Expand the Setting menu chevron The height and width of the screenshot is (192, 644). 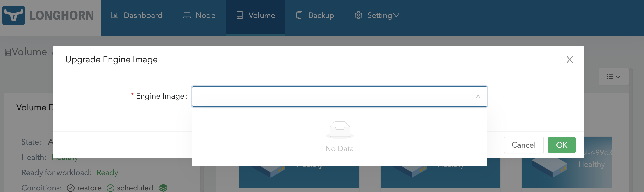point(396,15)
